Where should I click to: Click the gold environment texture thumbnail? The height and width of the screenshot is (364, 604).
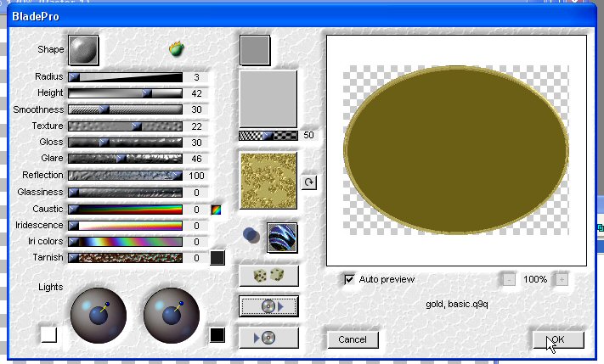click(268, 181)
